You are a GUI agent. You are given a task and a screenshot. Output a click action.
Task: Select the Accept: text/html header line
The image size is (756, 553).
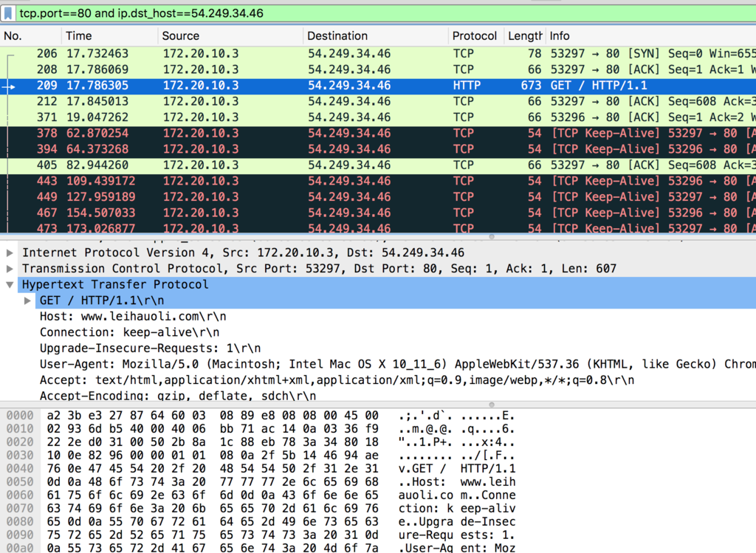337,380
